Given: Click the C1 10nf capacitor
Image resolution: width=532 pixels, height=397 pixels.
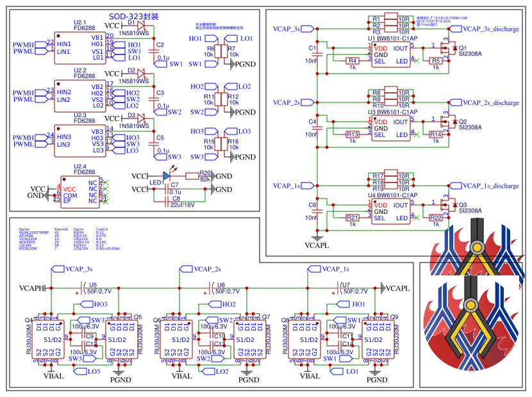Looking at the screenshot, I should pyautogui.click(x=317, y=52).
